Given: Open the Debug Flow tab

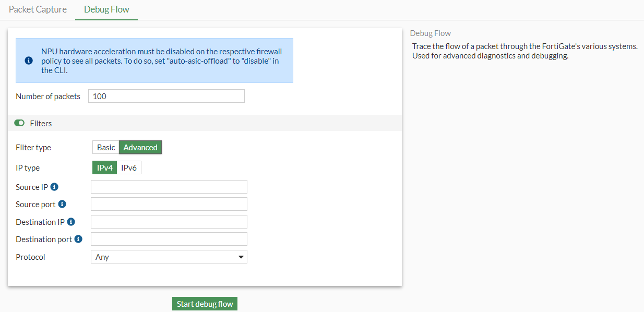Looking at the screenshot, I should [x=106, y=9].
